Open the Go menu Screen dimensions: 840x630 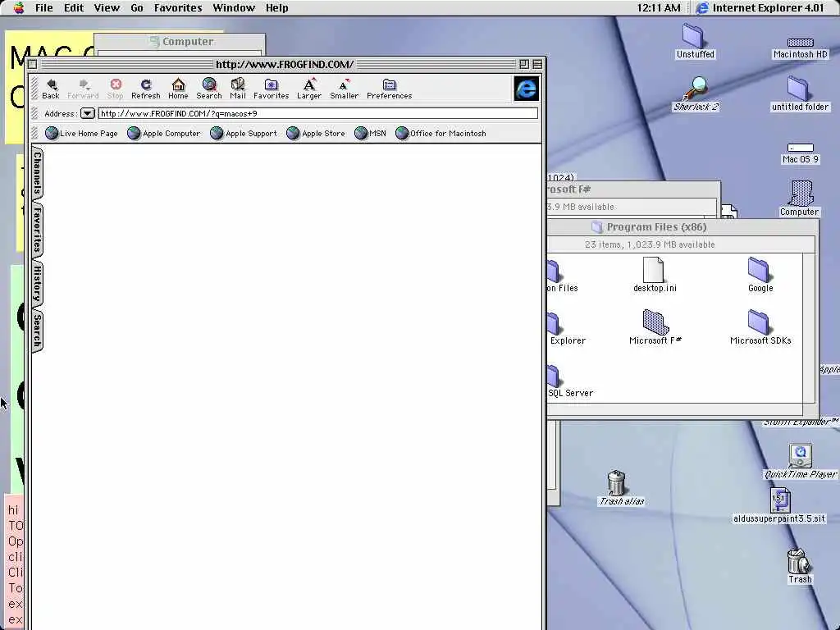[137, 7]
